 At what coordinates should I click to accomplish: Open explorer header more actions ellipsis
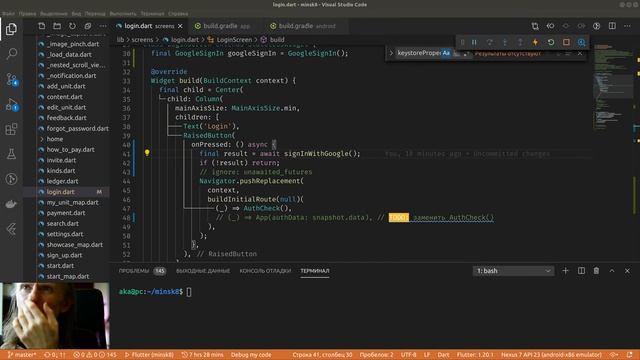(x=103, y=26)
